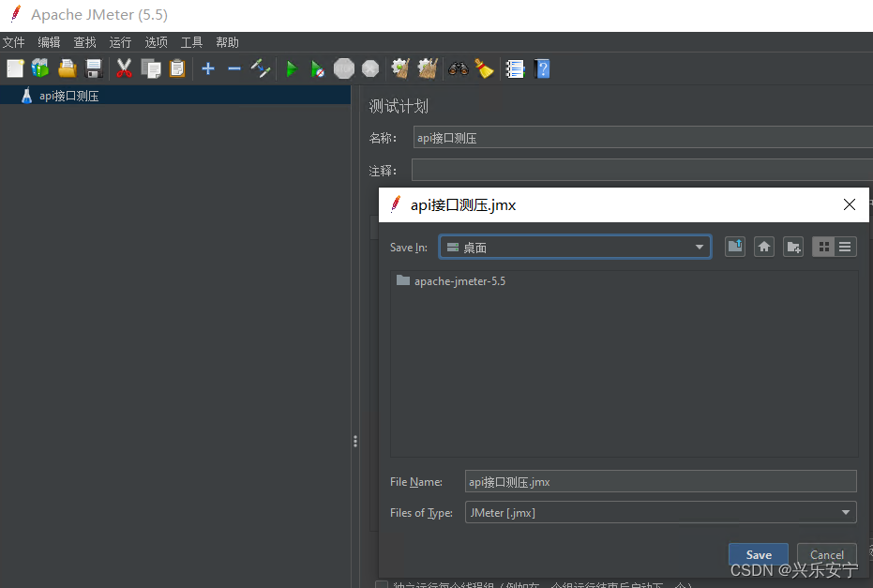Click the File Name input field

(660, 481)
